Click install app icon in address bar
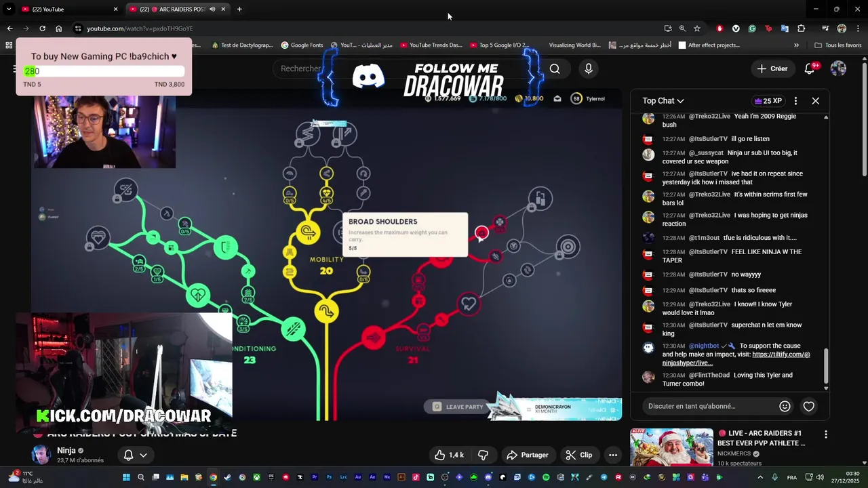This screenshot has height=488, width=868. tap(667, 28)
